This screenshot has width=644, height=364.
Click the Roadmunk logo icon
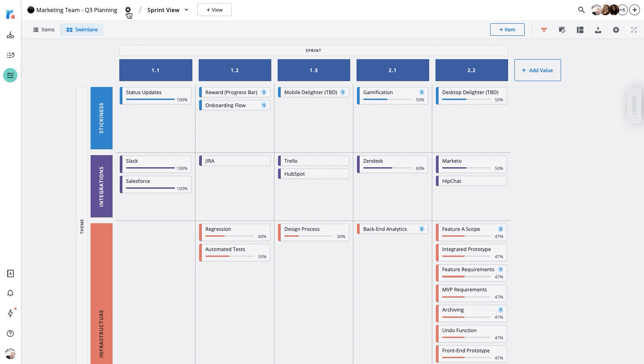10,14
